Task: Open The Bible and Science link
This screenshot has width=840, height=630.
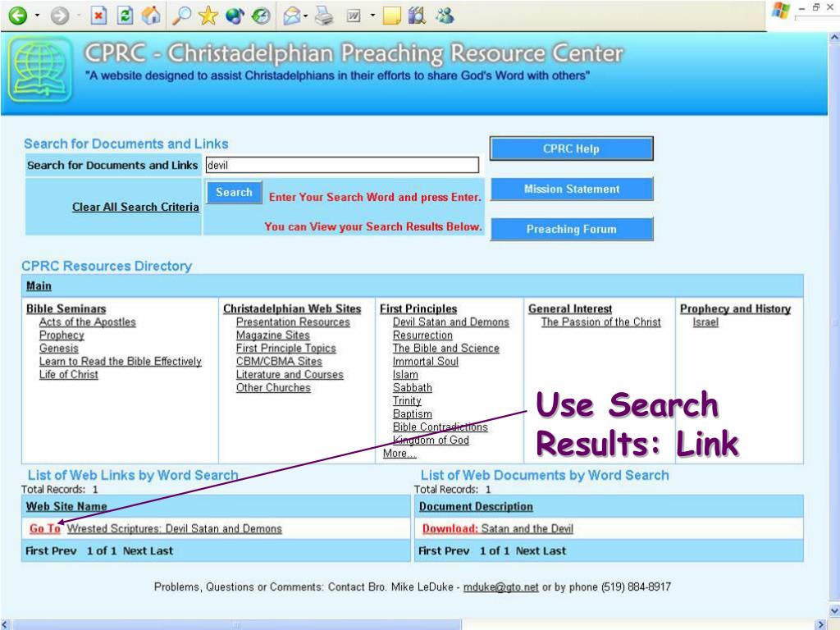Action: point(446,348)
